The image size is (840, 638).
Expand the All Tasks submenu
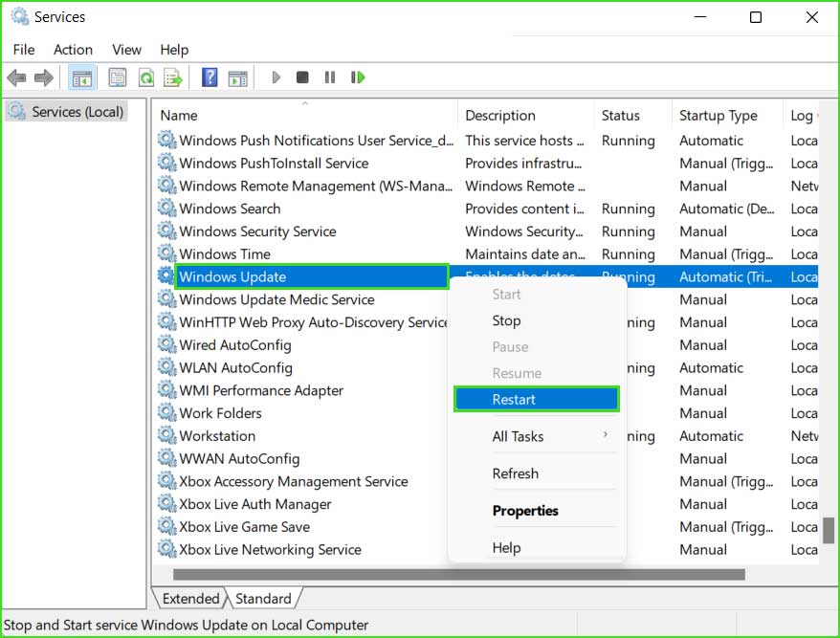[537, 436]
